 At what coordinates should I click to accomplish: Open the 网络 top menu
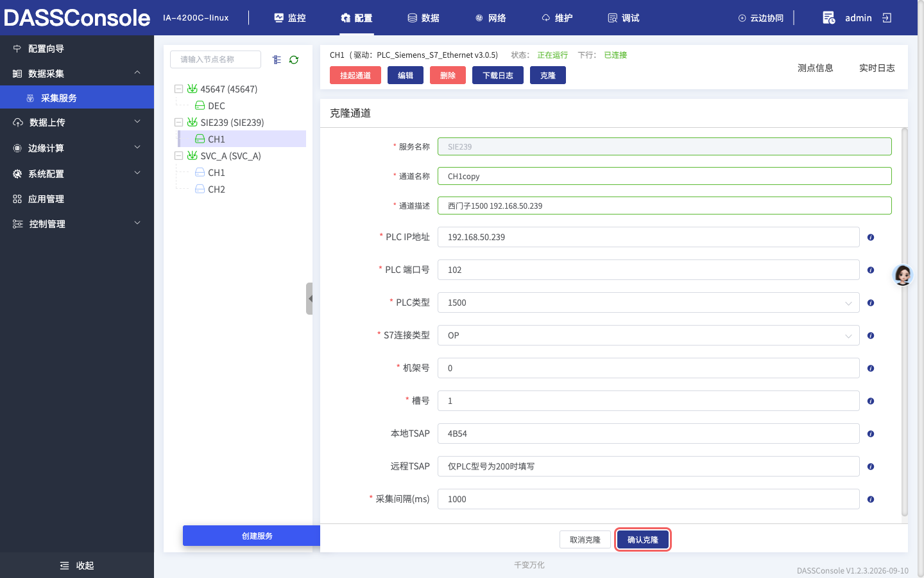[490, 18]
